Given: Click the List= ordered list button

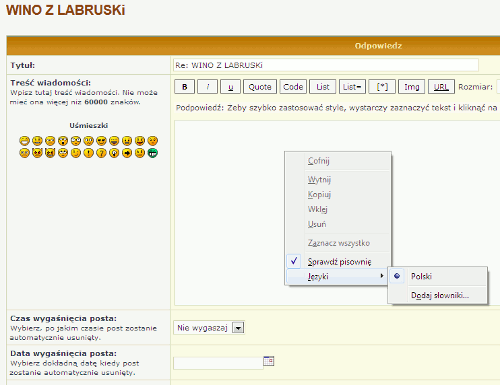Looking at the screenshot, I should coord(352,87).
